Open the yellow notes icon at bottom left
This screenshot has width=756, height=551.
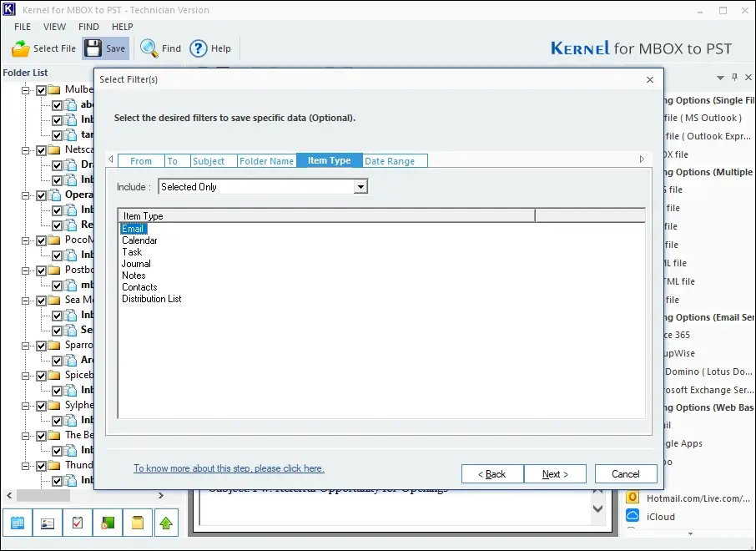click(138, 523)
